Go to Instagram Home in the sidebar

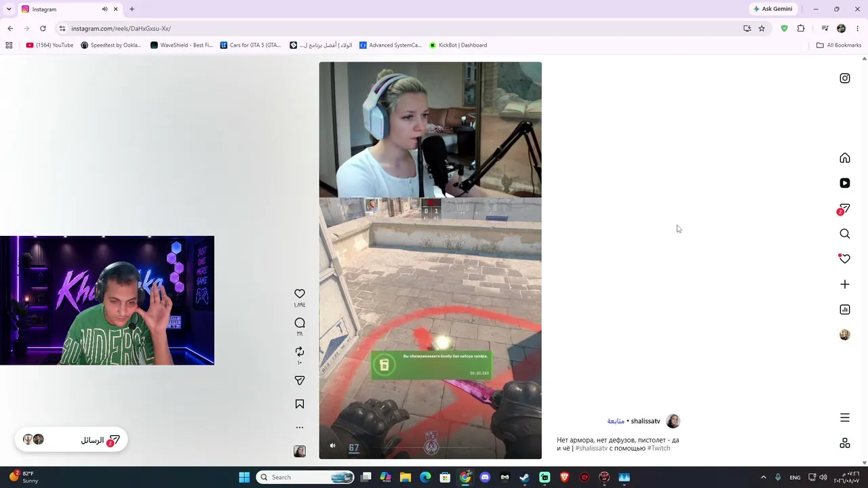click(x=845, y=158)
